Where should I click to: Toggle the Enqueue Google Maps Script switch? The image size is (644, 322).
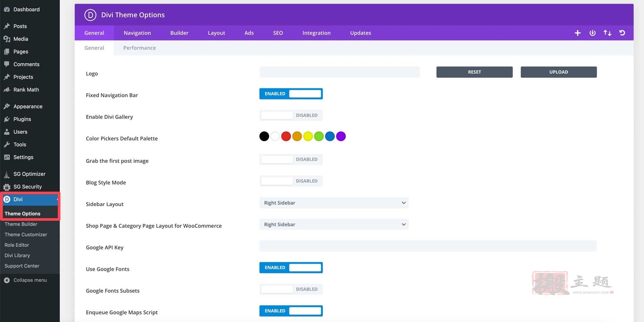coord(291,311)
